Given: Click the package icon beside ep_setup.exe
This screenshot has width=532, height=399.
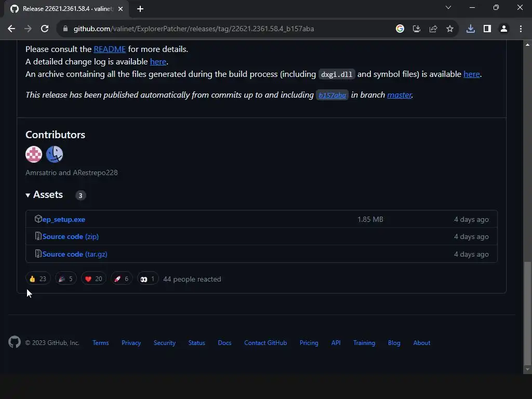Looking at the screenshot, I should click(38, 219).
